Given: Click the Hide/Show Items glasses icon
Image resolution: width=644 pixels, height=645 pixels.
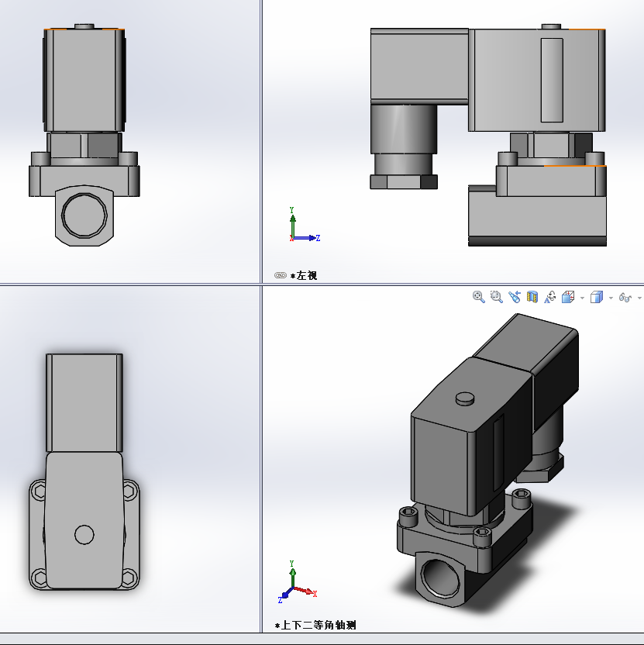Looking at the screenshot, I should pyautogui.click(x=625, y=298).
